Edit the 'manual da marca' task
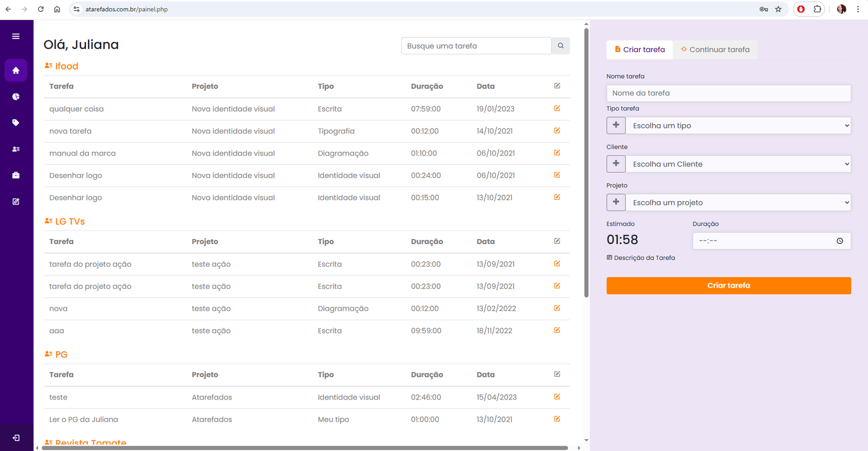The image size is (868, 451). click(x=557, y=153)
